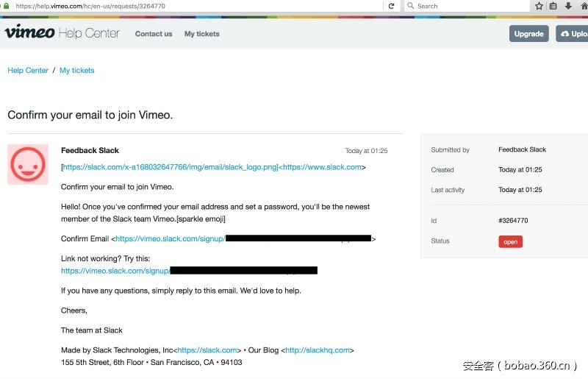Open the Contact us page
This screenshot has width=588, height=379.
pos(154,34)
